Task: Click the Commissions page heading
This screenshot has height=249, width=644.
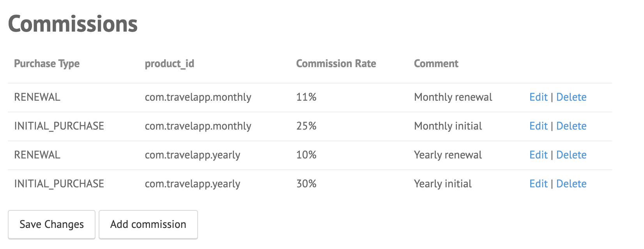Action: (73, 24)
